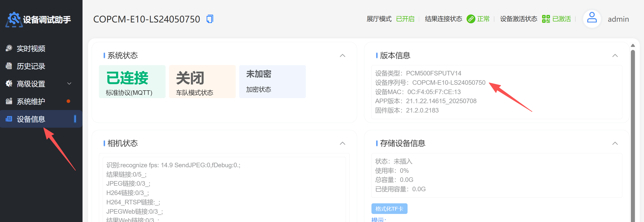Collapse the 系统状态 panel
Viewport: 644px width, 222px height.
point(342,55)
